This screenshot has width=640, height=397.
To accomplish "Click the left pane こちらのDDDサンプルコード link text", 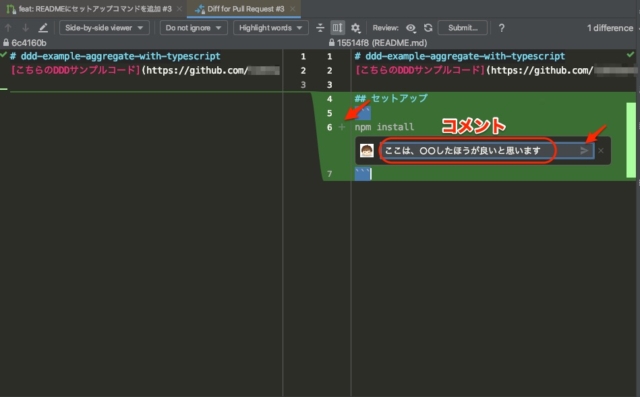I will 75,70.
